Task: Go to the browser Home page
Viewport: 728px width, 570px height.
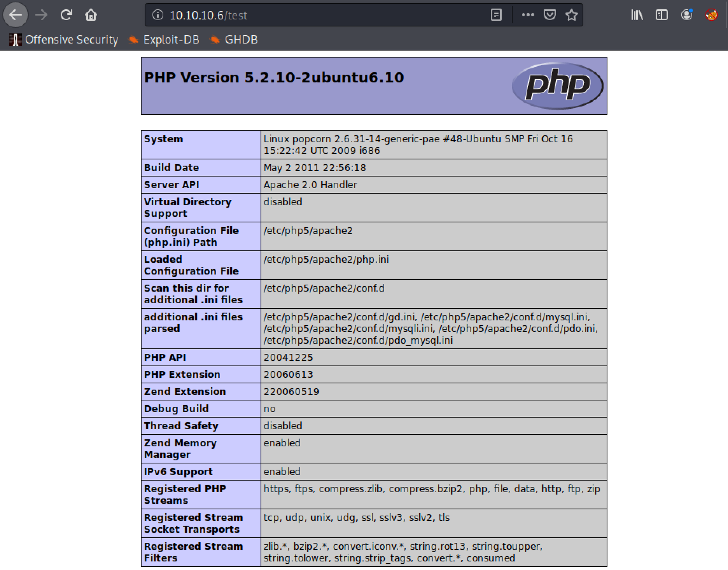Action: [91, 15]
